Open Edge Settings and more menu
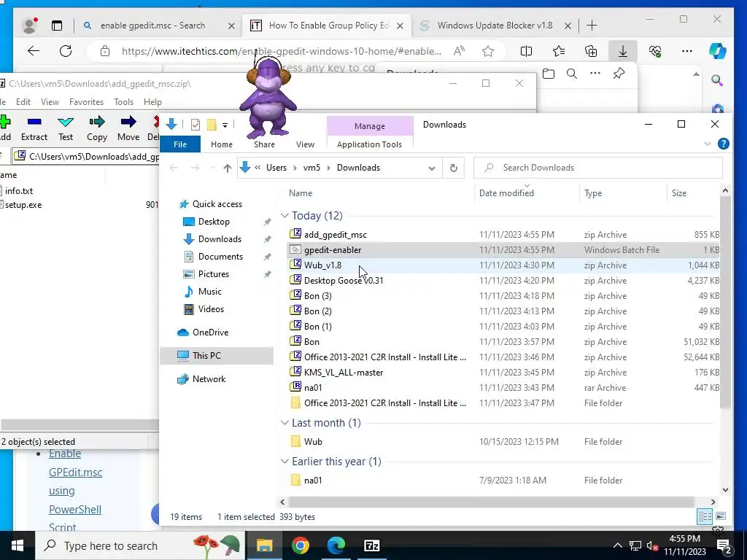This screenshot has width=747, height=560. pos(687,51)
